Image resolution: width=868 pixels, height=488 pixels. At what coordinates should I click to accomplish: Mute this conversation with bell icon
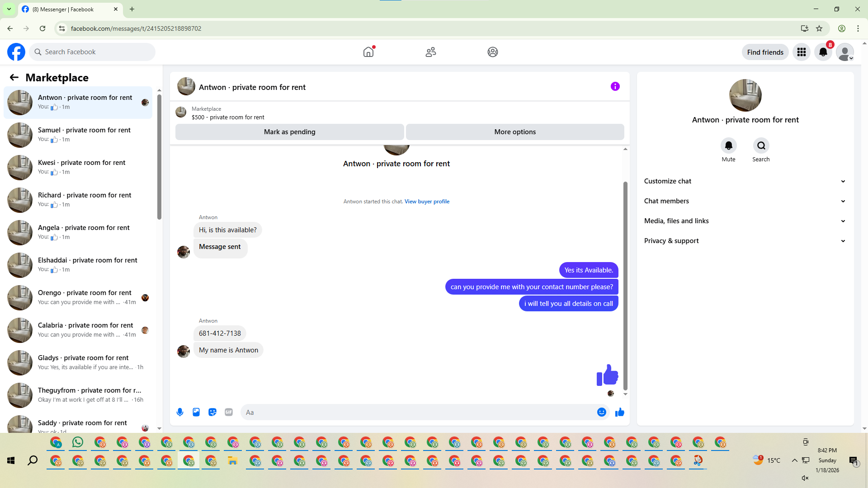coord(728,145)
